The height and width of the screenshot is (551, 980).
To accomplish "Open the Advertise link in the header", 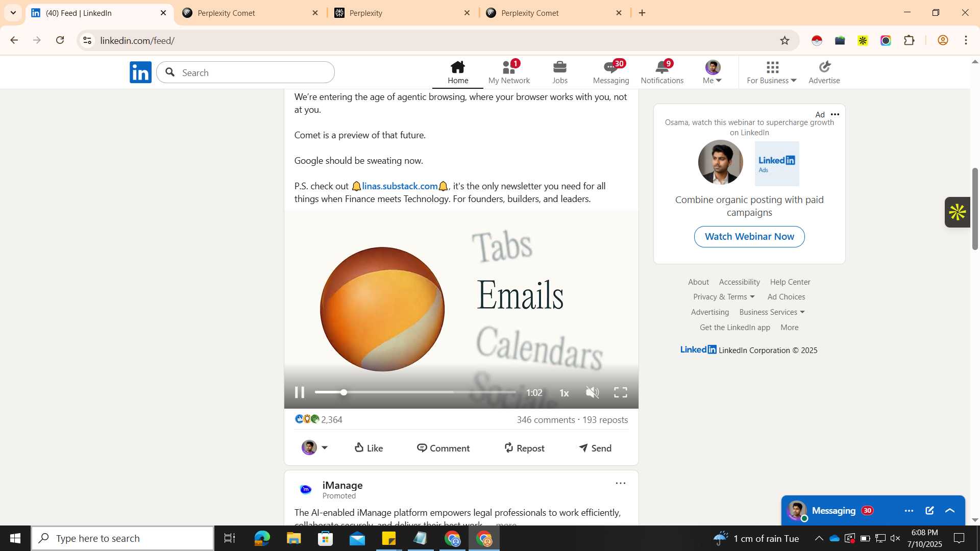I will tap(824, 72).
